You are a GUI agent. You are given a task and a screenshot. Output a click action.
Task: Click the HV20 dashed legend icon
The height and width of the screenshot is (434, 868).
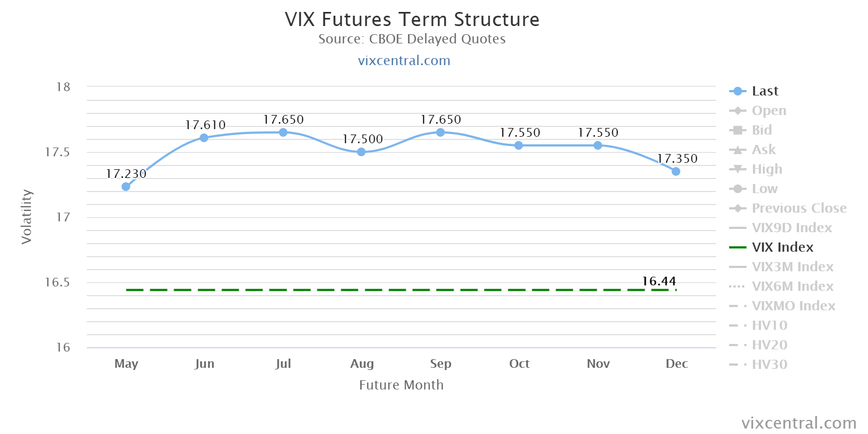tap(737, 345)
